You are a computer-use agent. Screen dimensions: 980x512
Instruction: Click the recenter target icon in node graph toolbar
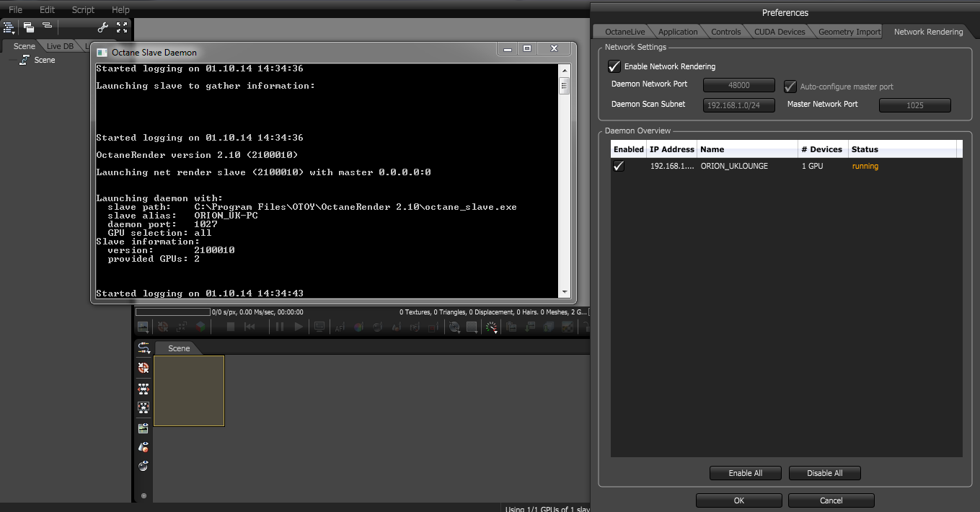(144, 368)
